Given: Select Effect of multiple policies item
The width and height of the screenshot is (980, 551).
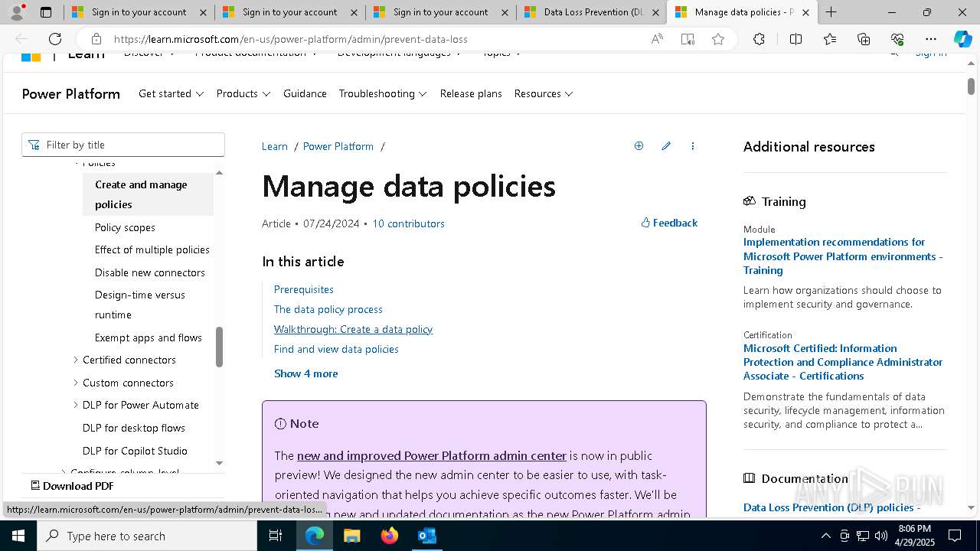Looking at the screenshot, I should [152, 249].
